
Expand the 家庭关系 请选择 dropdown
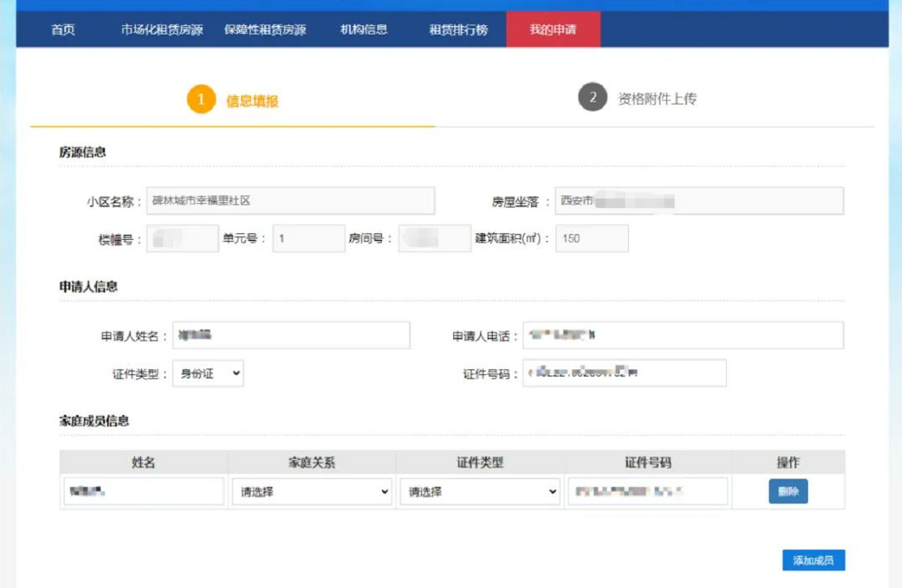pos(311,492)
